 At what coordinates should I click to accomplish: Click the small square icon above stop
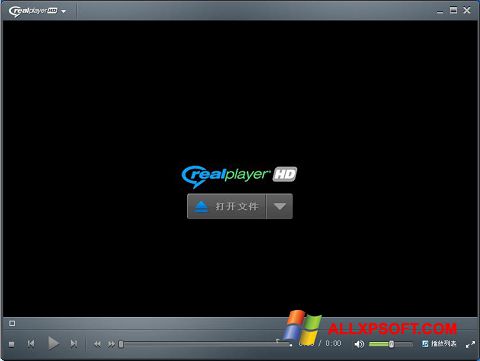tap(12, 323)
